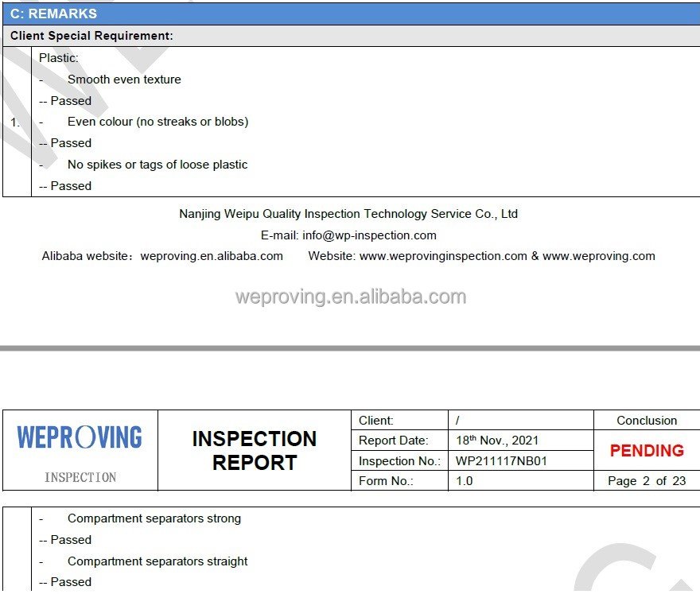Select inspection number WP211117NB01
This screenshot has width=700, height=594.
501,461
